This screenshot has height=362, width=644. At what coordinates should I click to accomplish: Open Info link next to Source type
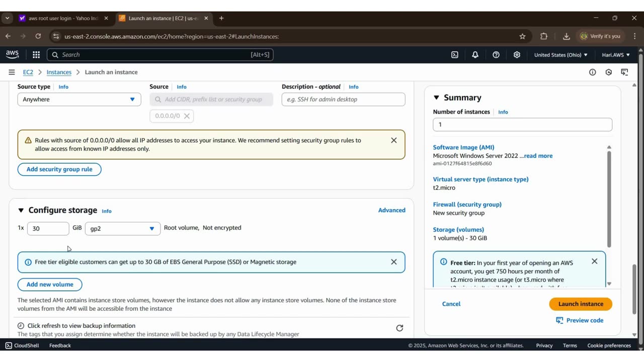click(63, 87)
